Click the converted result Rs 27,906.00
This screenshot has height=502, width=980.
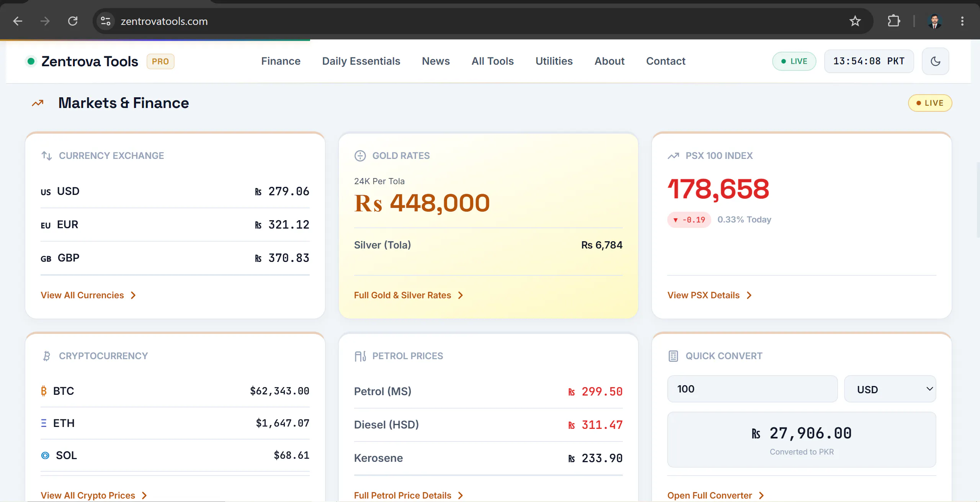click(x=802, y=433)
